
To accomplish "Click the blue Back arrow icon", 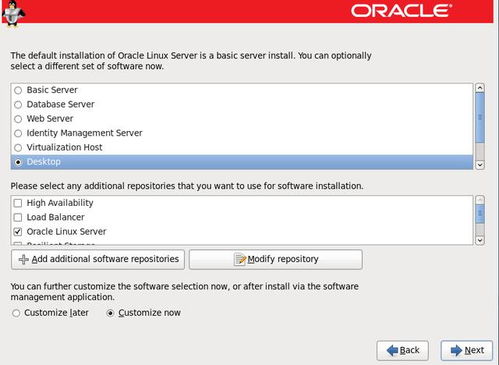I will pyautogui.click(x=392, y=350).
